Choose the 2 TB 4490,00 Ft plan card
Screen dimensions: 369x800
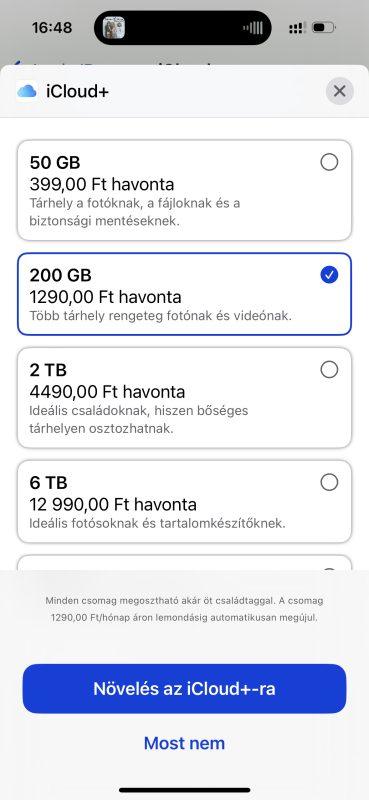click(184, 397)
